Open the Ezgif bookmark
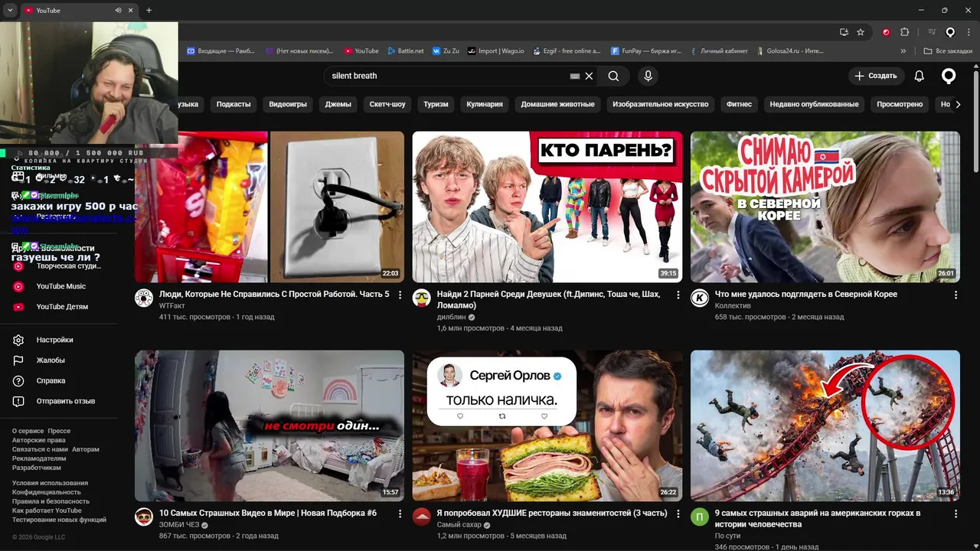 tap(566, 51)
